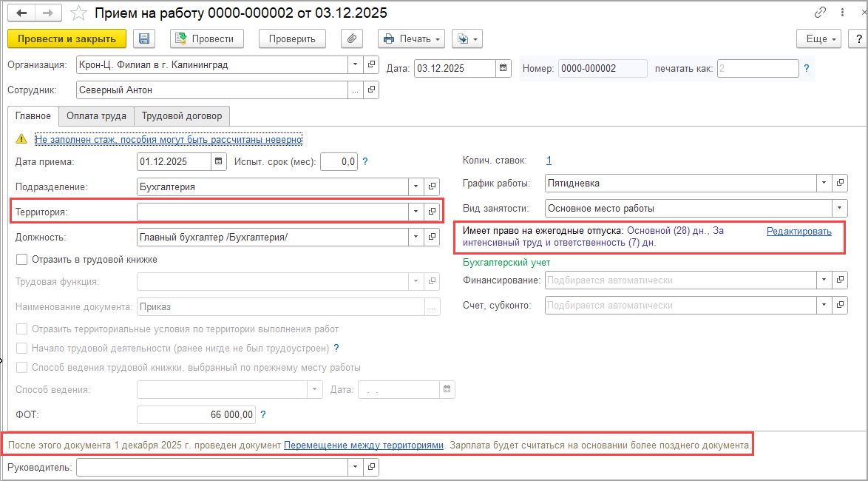Expand the Финансирование dropdown list
This screenshot has width=868, height=481.
[824, 280]
